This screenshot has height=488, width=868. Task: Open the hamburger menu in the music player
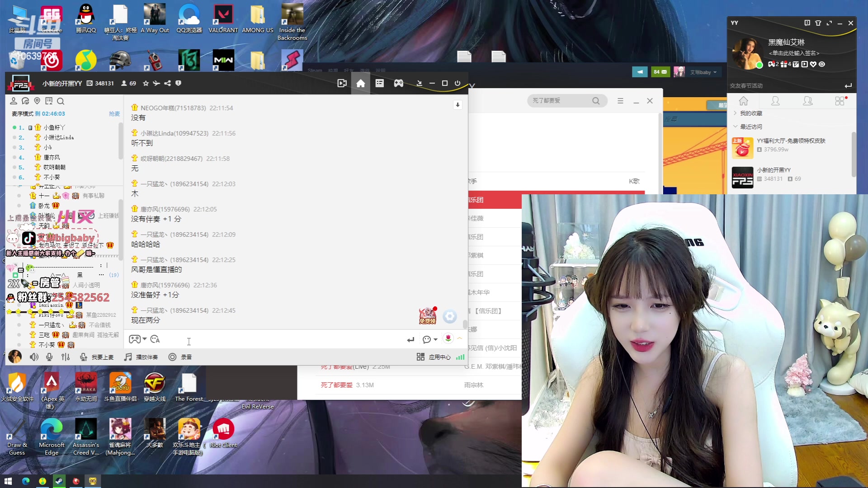click(620, 101)
